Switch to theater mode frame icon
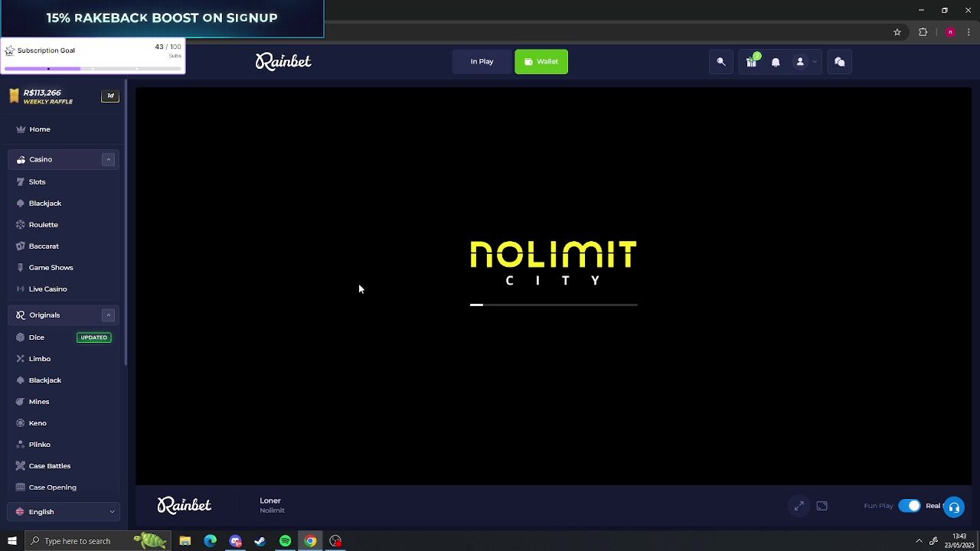The height and width of the screenshot is (551, 980). 822,506
